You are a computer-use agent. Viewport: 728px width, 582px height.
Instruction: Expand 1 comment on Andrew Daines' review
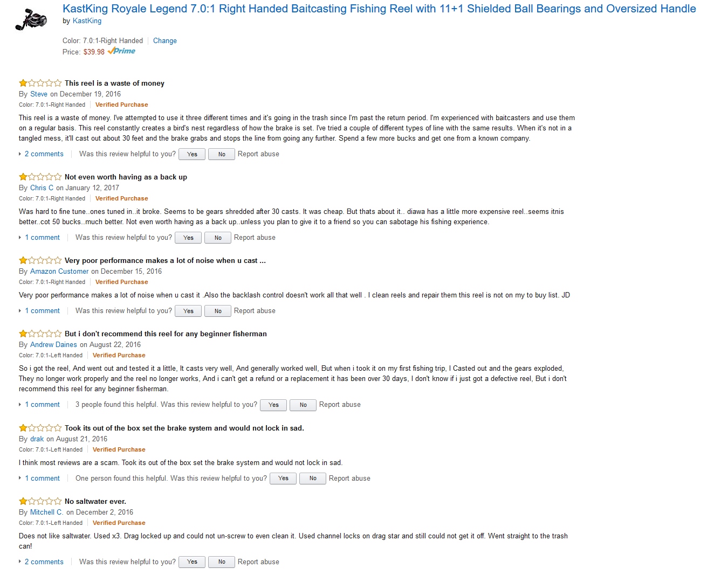pos(42,405)
